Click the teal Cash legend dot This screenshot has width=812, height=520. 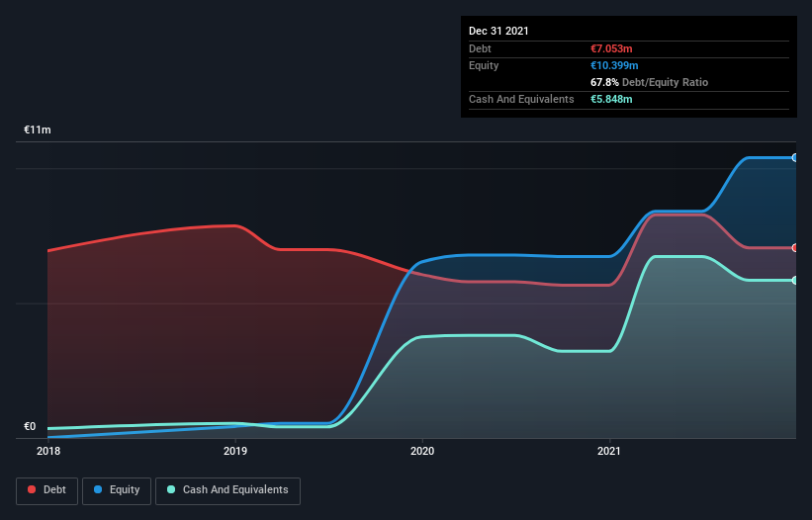171,489
